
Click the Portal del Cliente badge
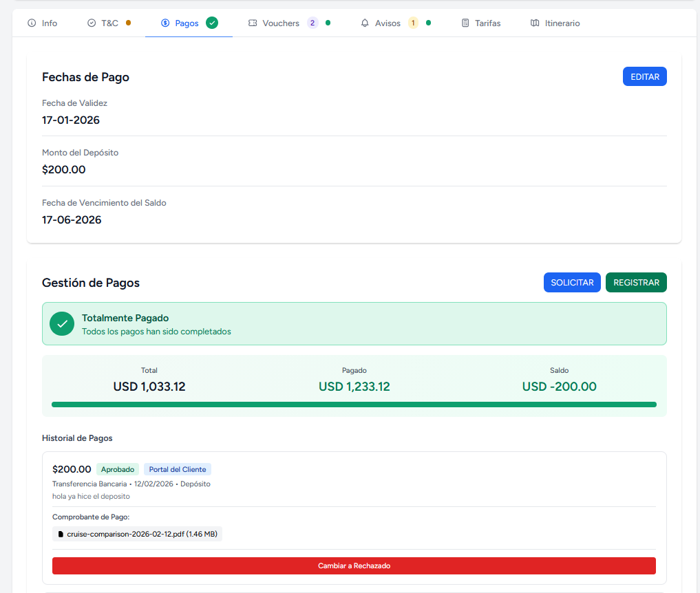pos(177,468)
